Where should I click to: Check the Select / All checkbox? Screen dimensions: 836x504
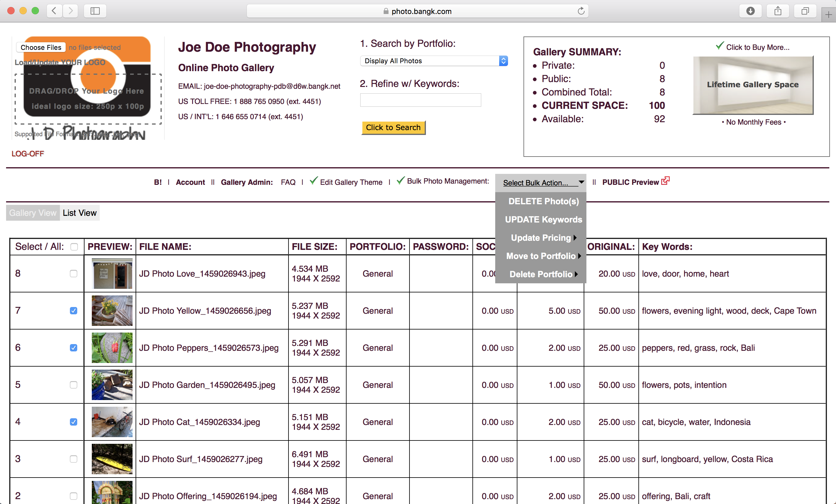pos(74,247)
